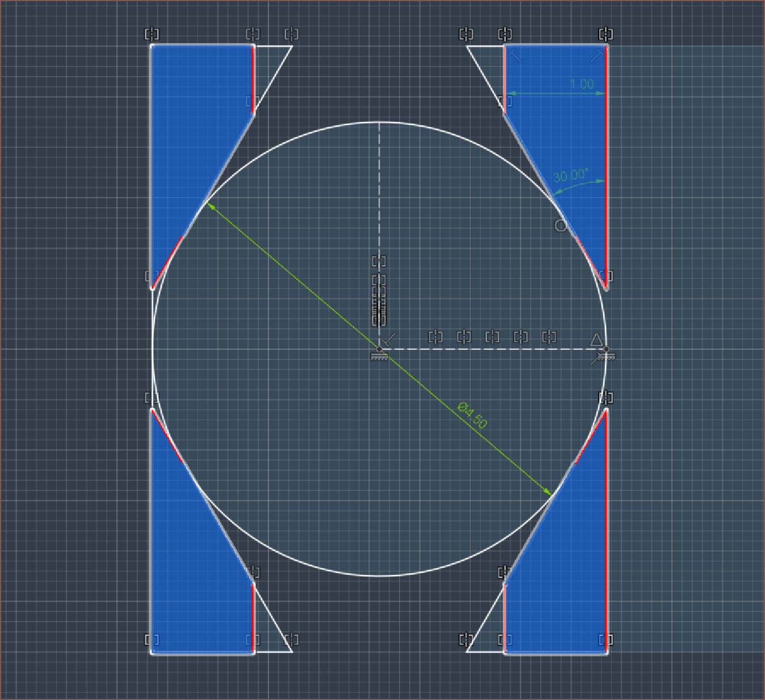The height and width of the screenshot is (700, 765).
Task: Click the bracket constraint icon at the upper-right profile's bottom tip
Action: 606,276
